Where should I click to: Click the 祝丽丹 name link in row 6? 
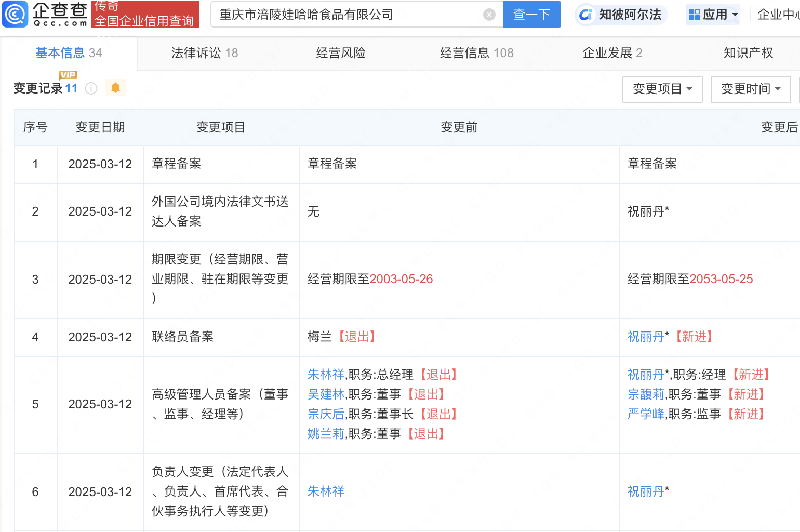[645, 491]
